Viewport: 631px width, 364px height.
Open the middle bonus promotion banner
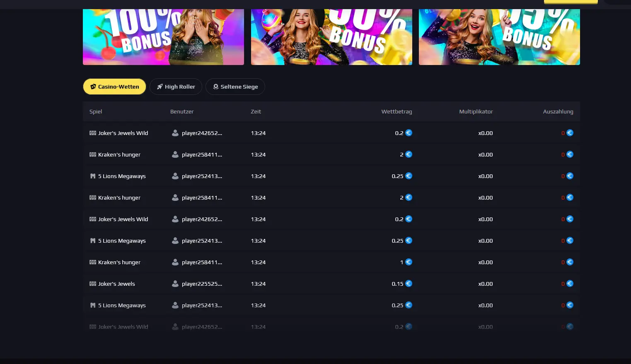coord(331,37)
